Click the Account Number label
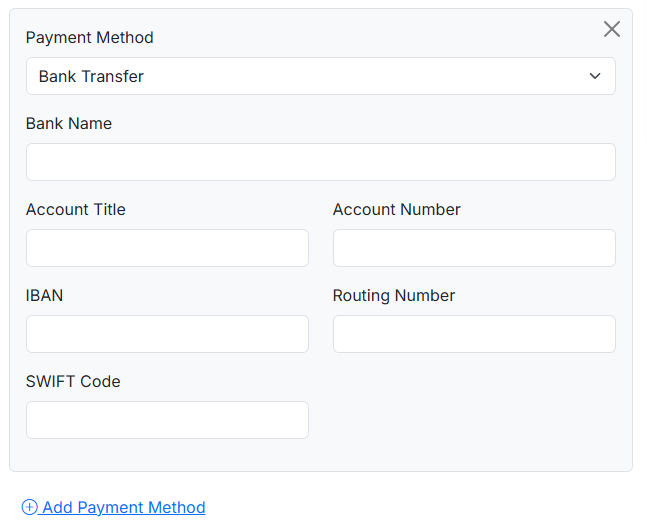 (397, 209)
